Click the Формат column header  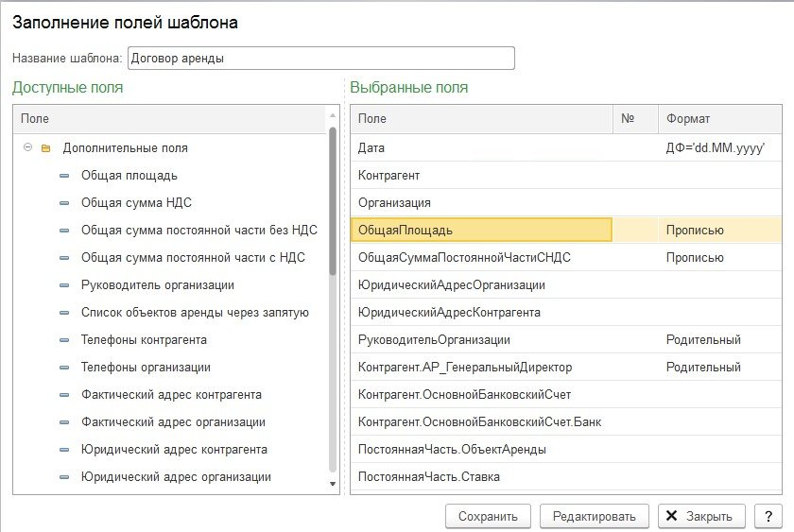tap(719, 119)
